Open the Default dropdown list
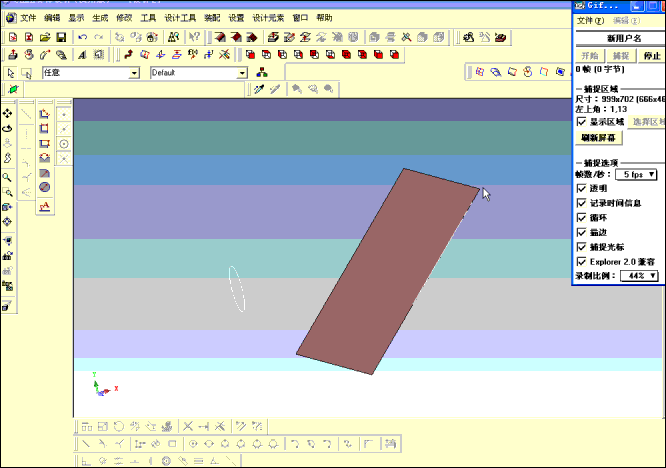666x468 pixels. [242, 73]
